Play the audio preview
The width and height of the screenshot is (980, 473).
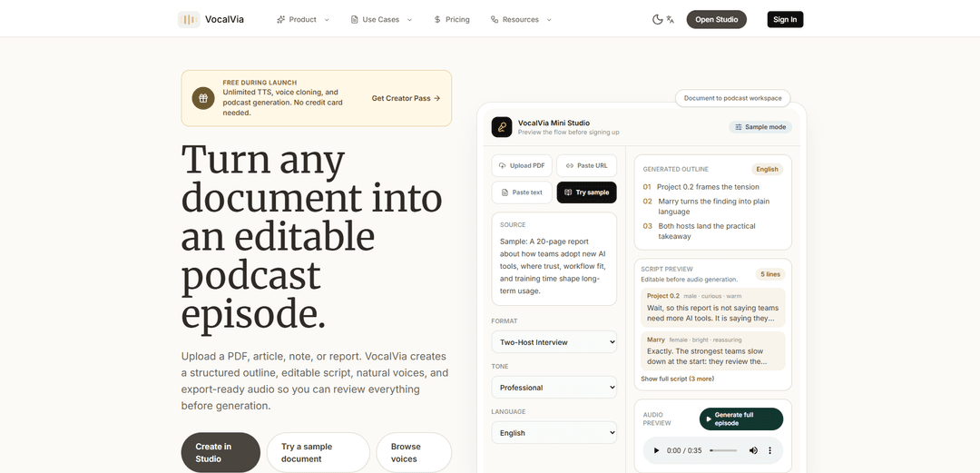pos(656,450)
